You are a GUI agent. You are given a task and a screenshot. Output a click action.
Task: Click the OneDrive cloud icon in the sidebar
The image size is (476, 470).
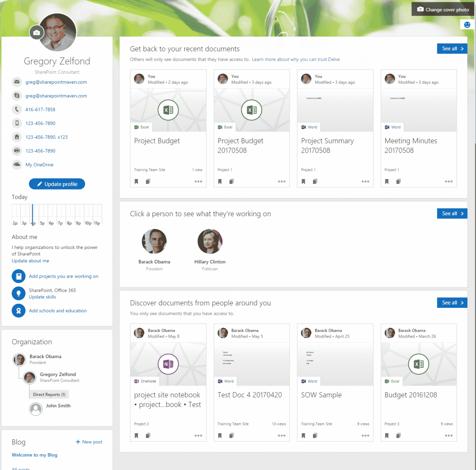pos(17,164)
